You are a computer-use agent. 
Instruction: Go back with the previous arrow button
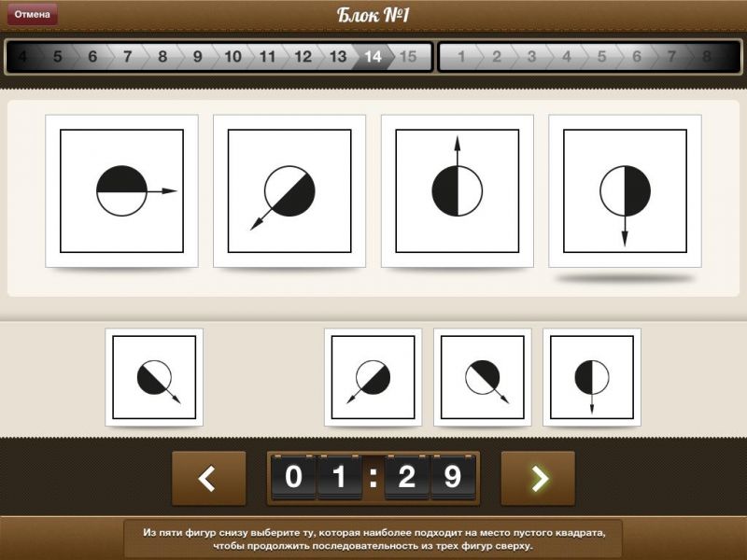pos(208,478)
